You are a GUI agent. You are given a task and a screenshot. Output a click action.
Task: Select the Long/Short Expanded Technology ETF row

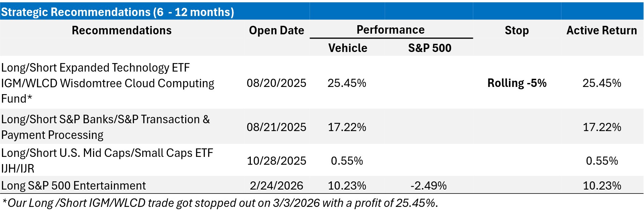click(x=108, y=83)
